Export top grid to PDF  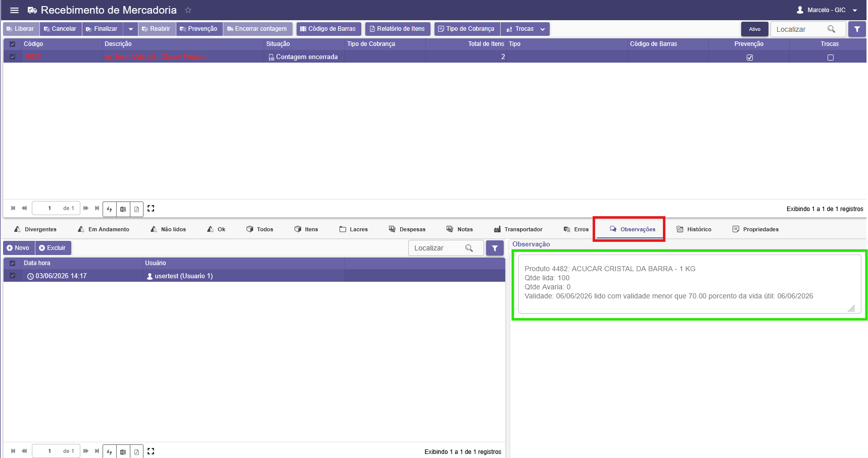(136, 209)
